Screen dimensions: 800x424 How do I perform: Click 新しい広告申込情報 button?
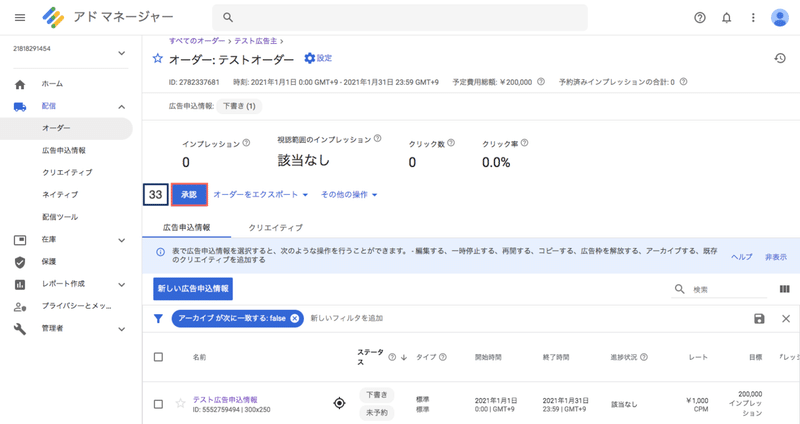(193, 289)
